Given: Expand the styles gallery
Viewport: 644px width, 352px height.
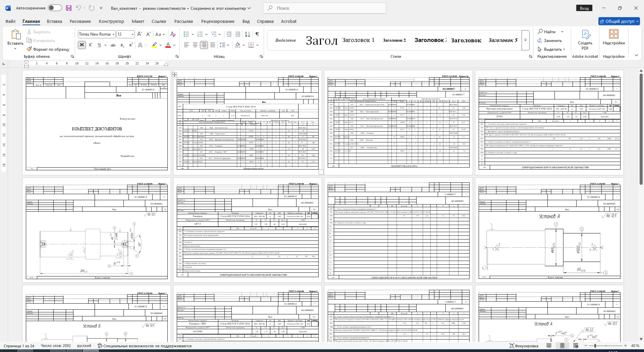Looking at the screenshot, I should click(x=525, y=40).
